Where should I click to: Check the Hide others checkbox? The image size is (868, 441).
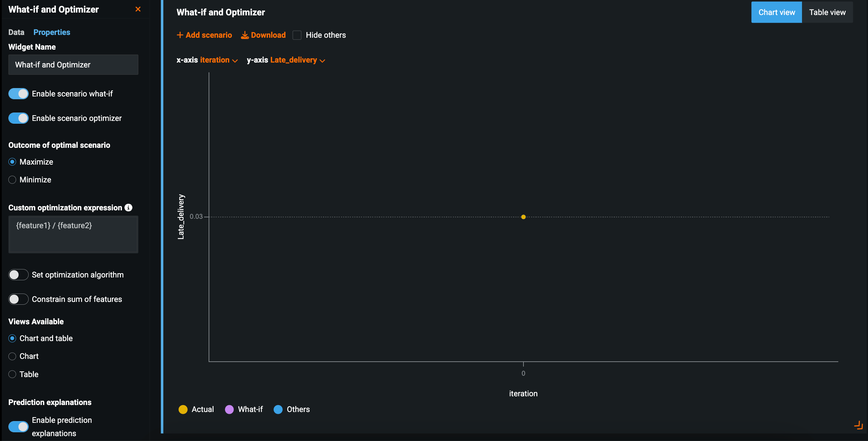(x=297, y=35)
